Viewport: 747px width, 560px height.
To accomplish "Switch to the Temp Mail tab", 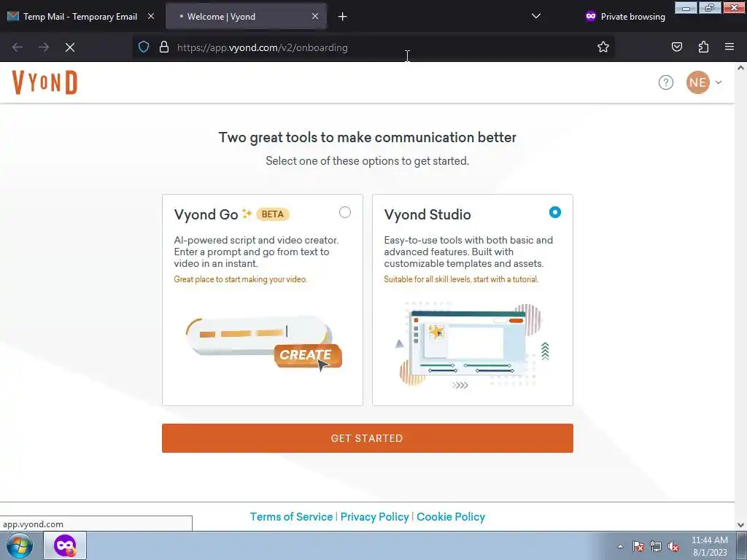I will tap(80, 17).
